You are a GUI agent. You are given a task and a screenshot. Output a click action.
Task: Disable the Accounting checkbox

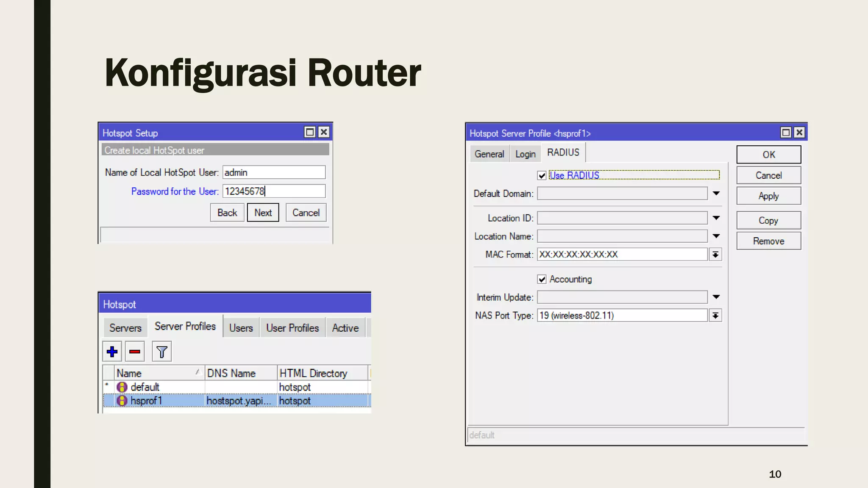click(542, 279)
